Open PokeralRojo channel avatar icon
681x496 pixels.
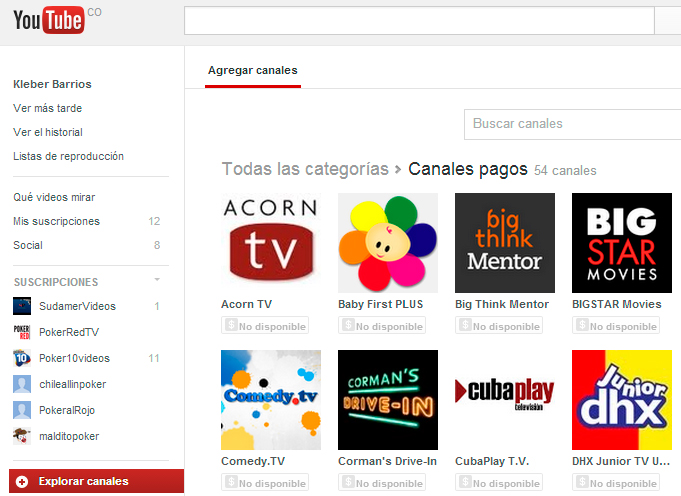click(x=22, y=410)
